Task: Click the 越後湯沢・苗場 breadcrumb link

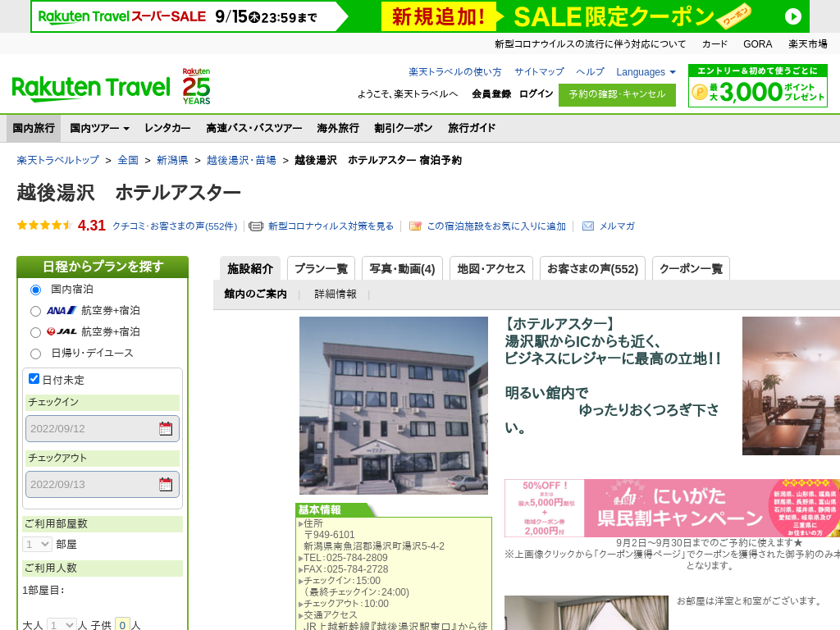Action: pos(242,160)
